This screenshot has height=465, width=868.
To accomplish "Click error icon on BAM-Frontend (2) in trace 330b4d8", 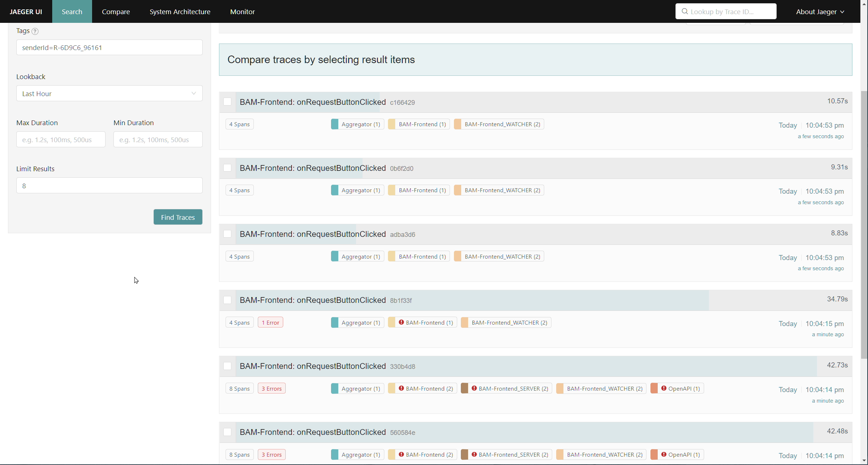I will click(401, 388).
